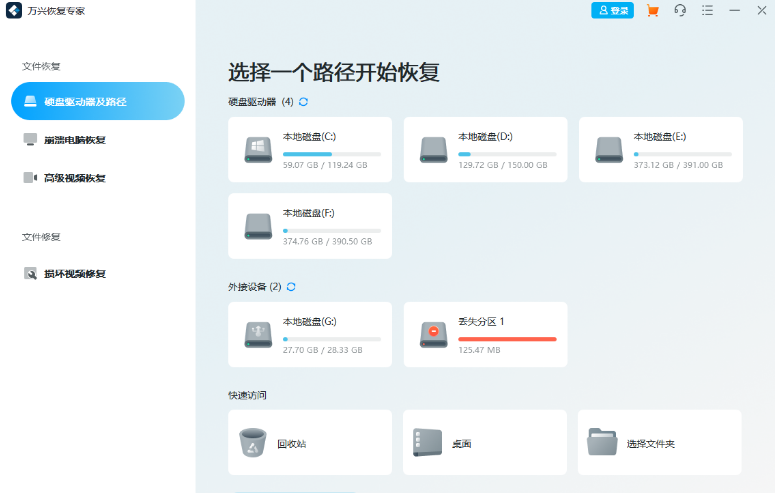Select 硬盘驱动器及路径 in the sidebar

pyautogui.click(x=97, y=101)
